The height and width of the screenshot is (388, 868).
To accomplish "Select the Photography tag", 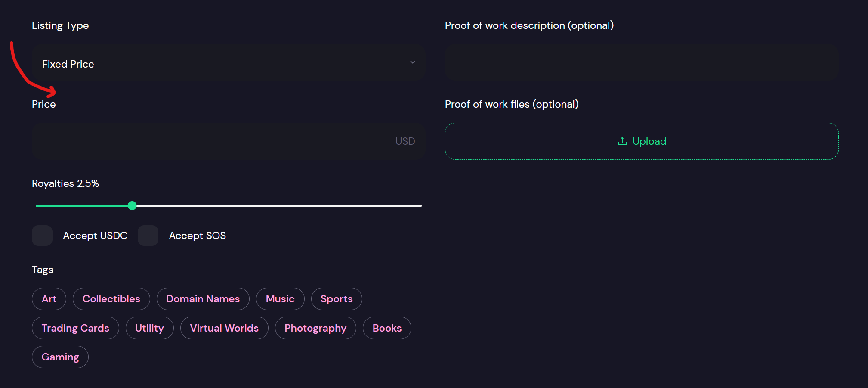I will coord(315,328).
